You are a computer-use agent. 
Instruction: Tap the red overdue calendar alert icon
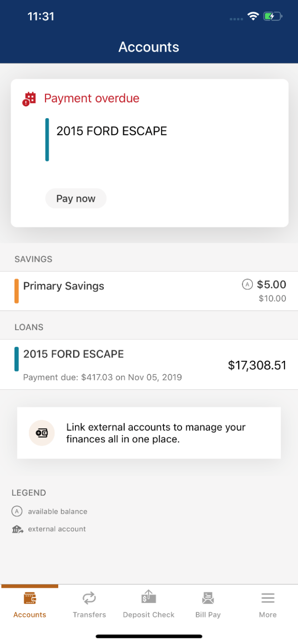(29, 98)
